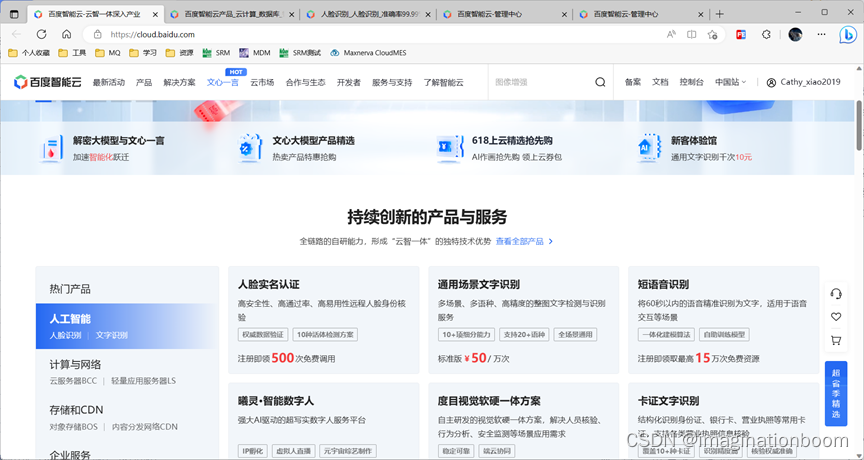Click the browser Back arrow
This screenshot has height=460, width=864.
pos(16,34)
